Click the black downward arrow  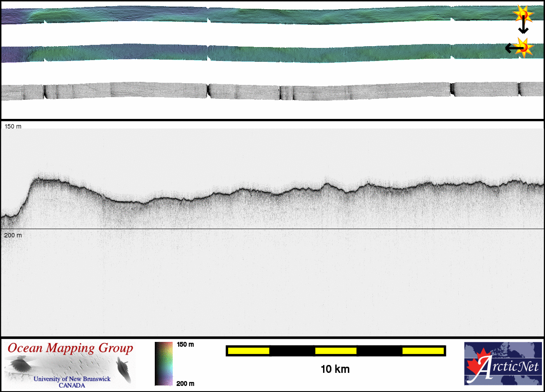[523, 27]
